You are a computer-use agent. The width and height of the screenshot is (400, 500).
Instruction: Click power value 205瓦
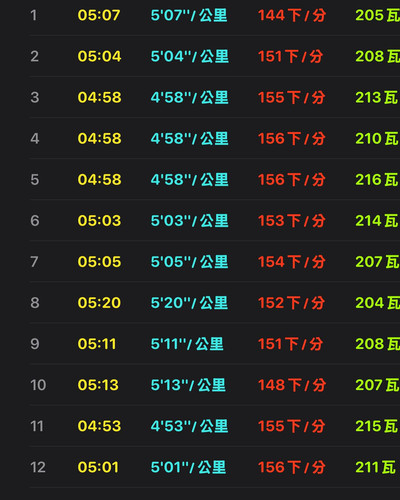(378, 15)
